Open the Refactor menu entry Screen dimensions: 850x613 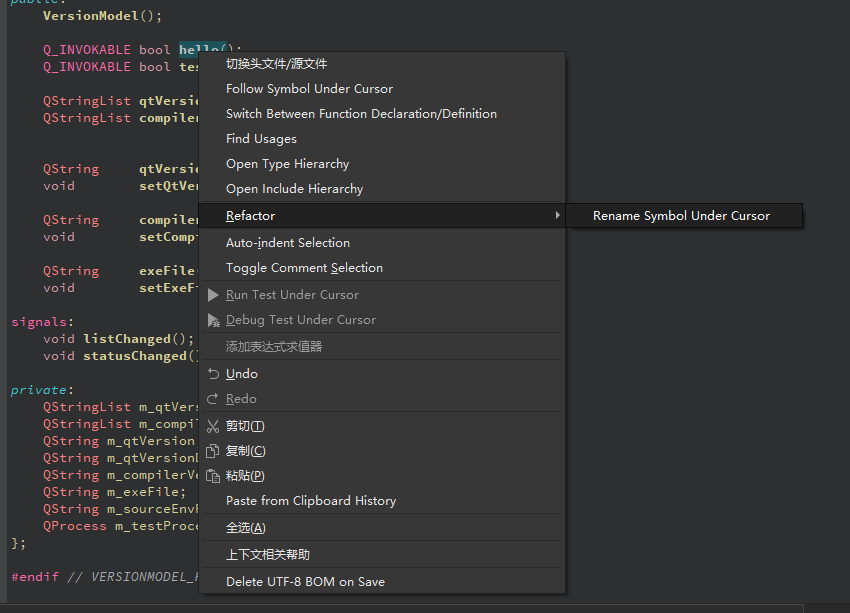click(382, 216)
